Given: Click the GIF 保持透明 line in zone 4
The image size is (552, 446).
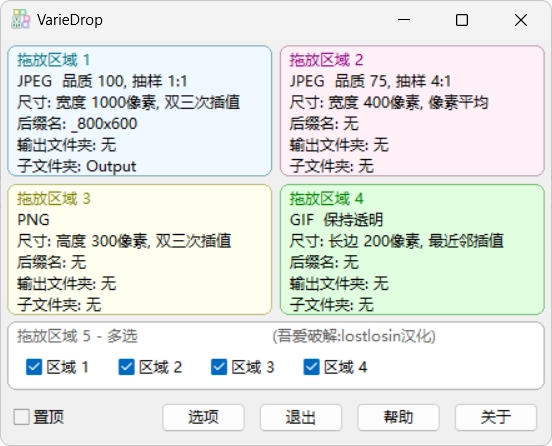Looking at the screenshot, I should (336, 220).
